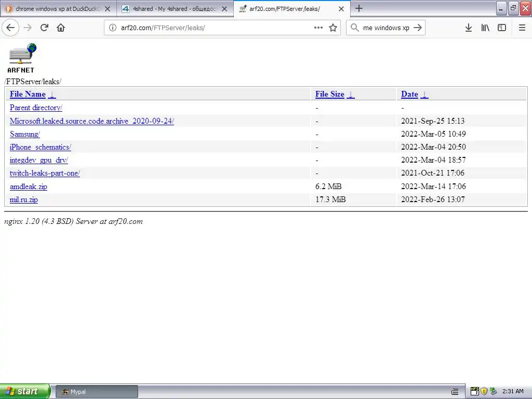
Task: Click date 2022-Mar-14 17:06
Action: point(433,187)
